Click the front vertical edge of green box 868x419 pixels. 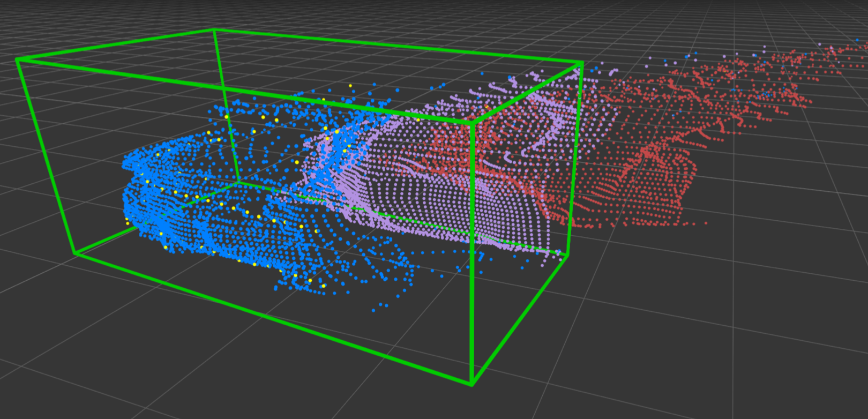point(472,252)
